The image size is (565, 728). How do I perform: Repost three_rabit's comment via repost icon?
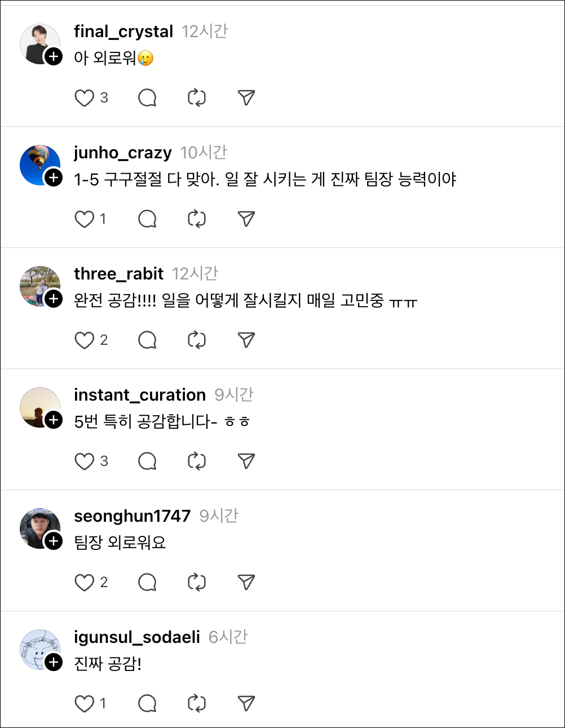click(196, 340)
